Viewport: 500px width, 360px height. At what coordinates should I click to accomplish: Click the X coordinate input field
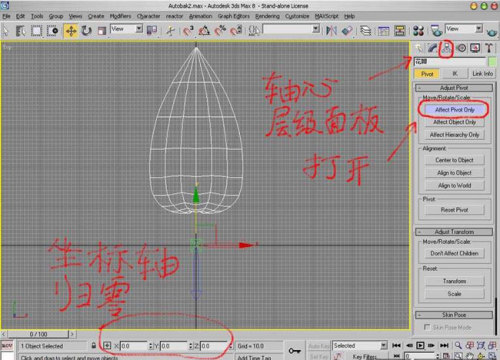coord(133,346)
